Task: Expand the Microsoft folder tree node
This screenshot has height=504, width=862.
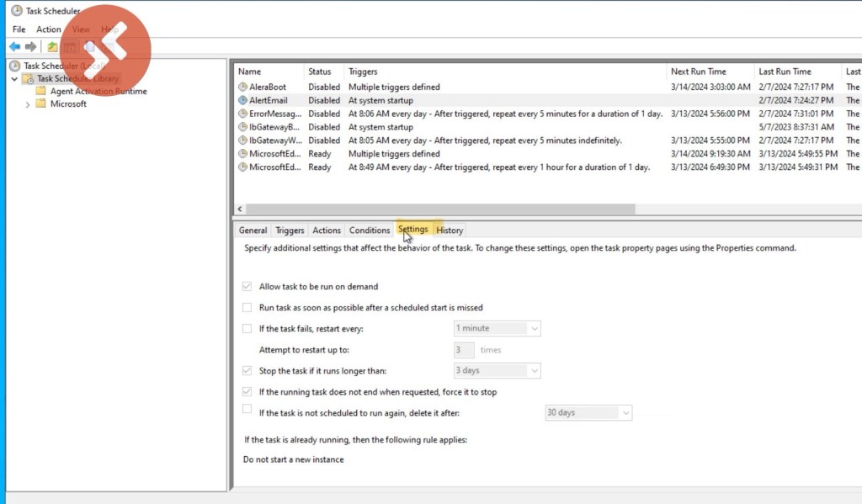Action: tap(28, 104)
